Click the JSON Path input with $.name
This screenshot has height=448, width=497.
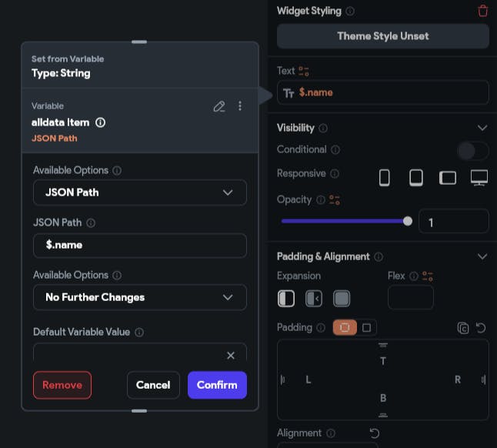click(x=140, y=246)
